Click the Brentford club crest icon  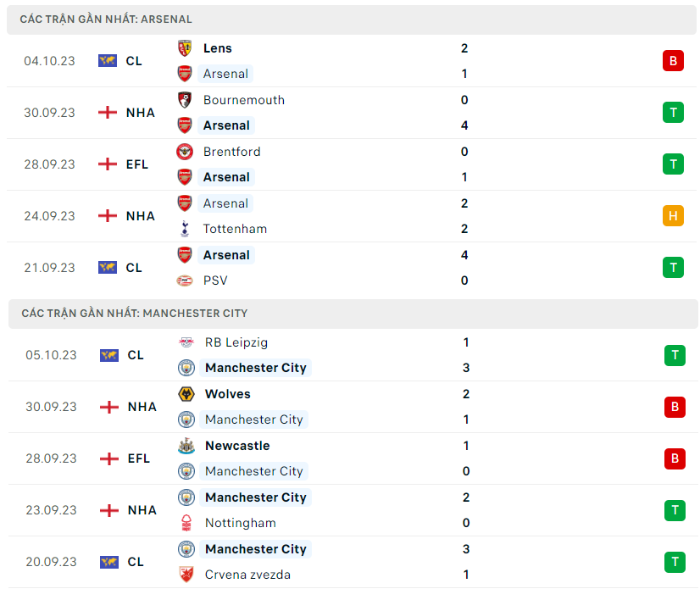(x=185, y=152)
